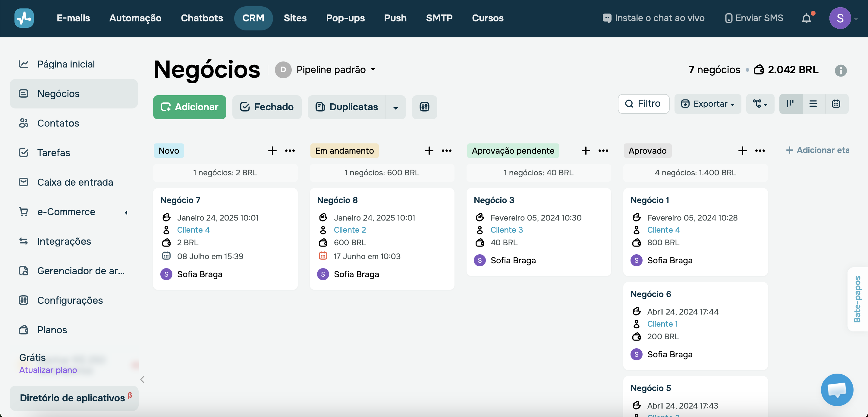The height and width of the screenshot is (417, 868).
Task: Click Atualizar plano link
Action: click(x=48, y=370)
